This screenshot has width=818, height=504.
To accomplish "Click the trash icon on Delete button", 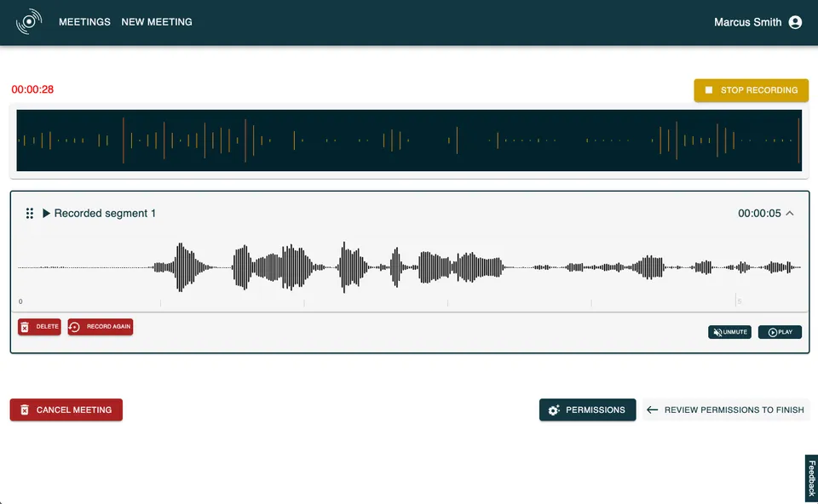I will (x=25, y=327).
